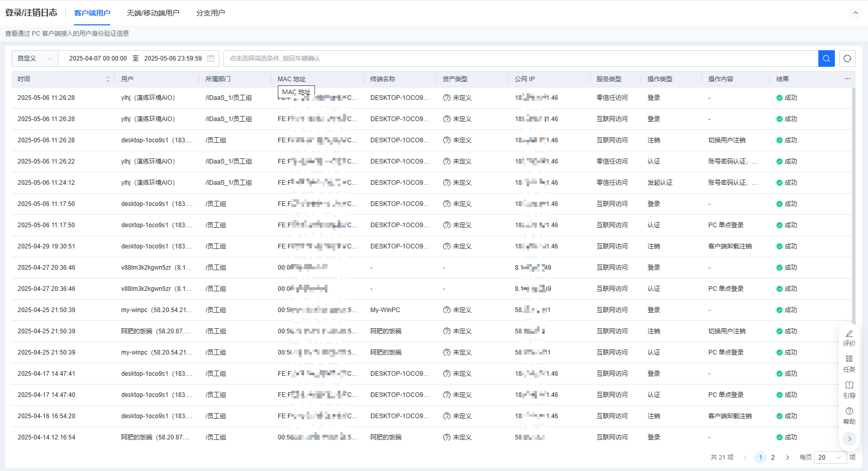
Task: Click the column settings ellipsis icon
Action: tap(847, 79)
